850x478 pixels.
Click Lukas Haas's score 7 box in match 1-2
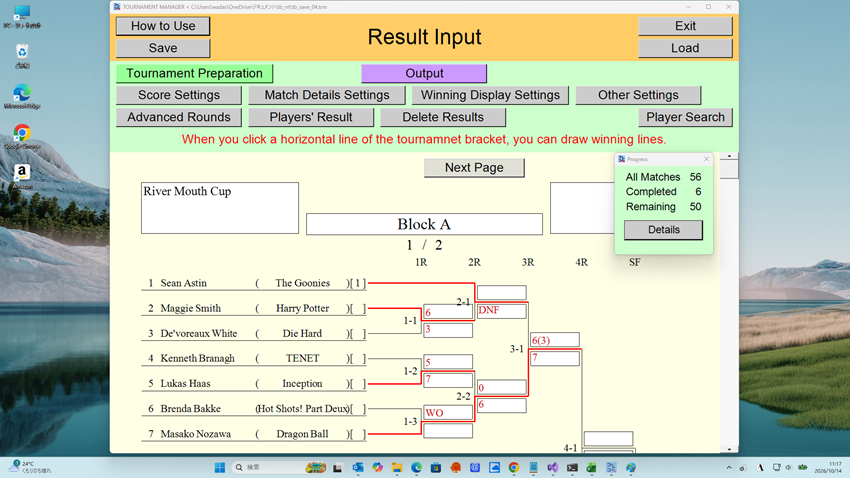point(448,380)
